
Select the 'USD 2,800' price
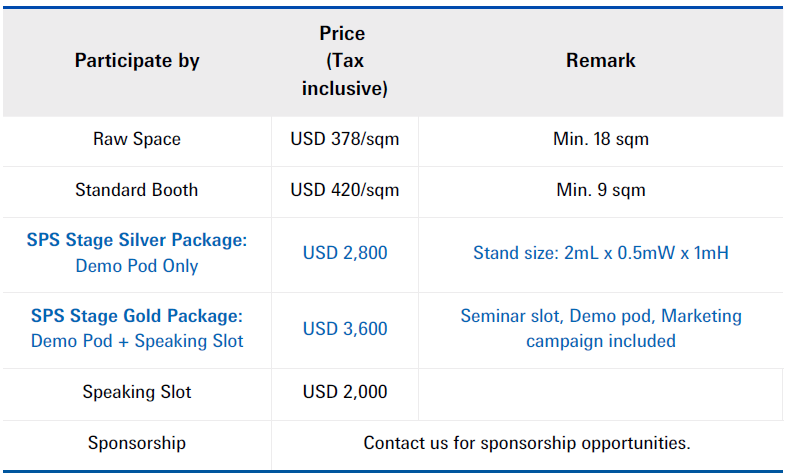pyautogui.click(x=345, y=253)
